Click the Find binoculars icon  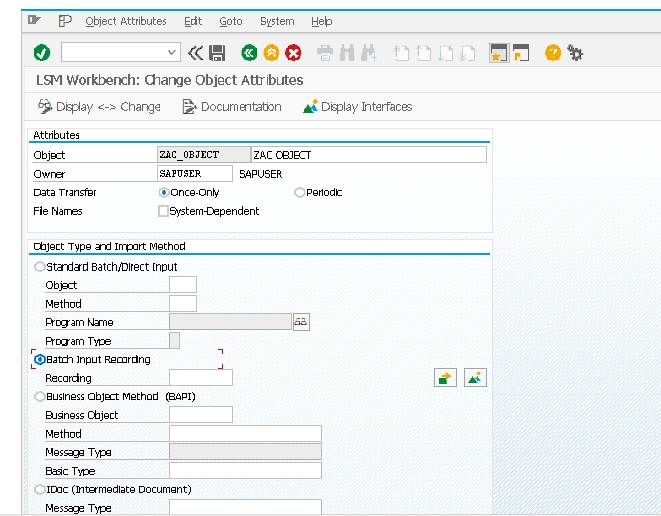(x=347, y=53)
